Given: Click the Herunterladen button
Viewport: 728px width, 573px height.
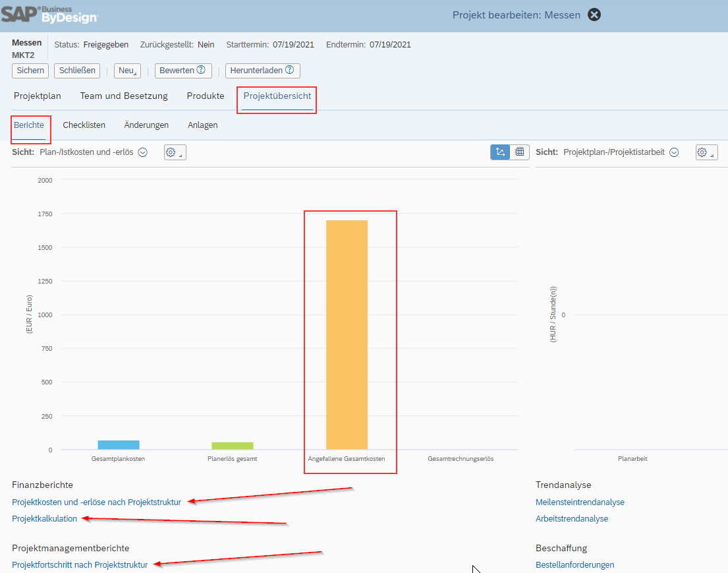Looking at the screenshot, I should pyautogui.click(x=262, y=71).
